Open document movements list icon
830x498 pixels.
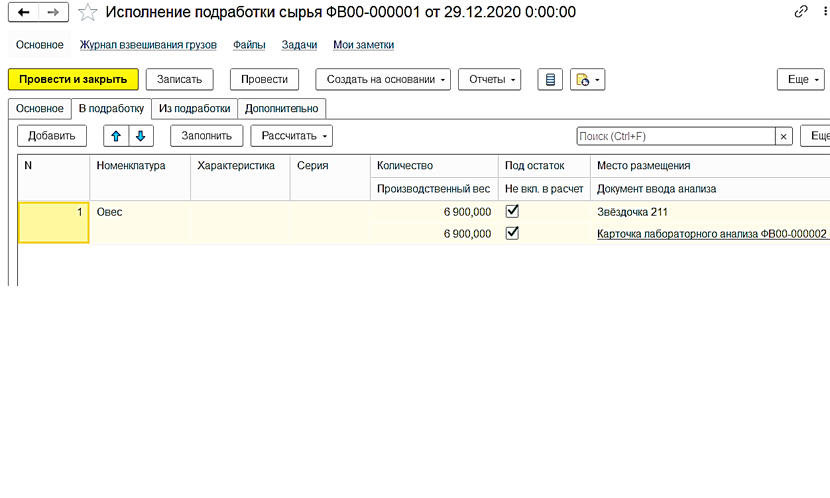(550, 79)
